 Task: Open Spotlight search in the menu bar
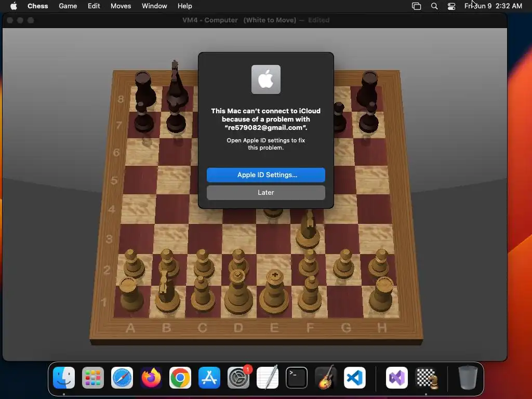point(434,6)
